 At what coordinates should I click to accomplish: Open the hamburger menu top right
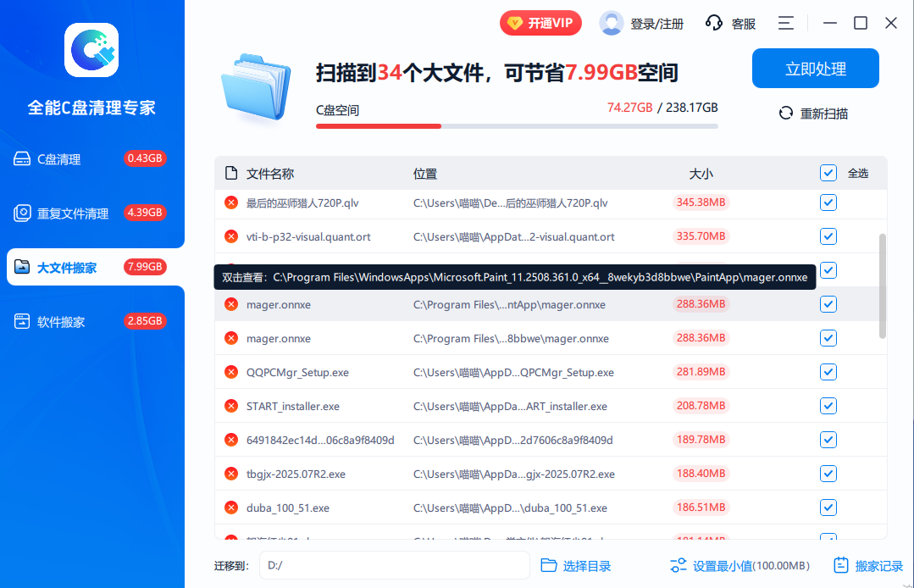[785, 23]
